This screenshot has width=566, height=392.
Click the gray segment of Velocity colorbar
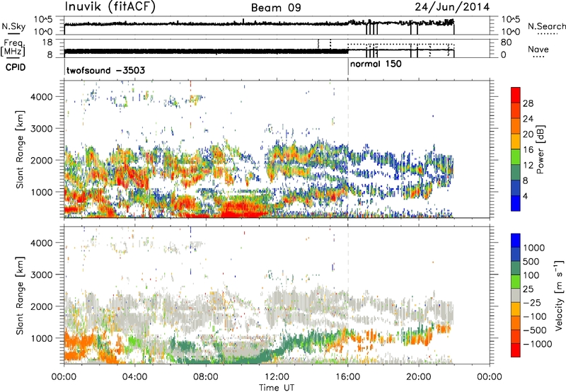(516, 296)
